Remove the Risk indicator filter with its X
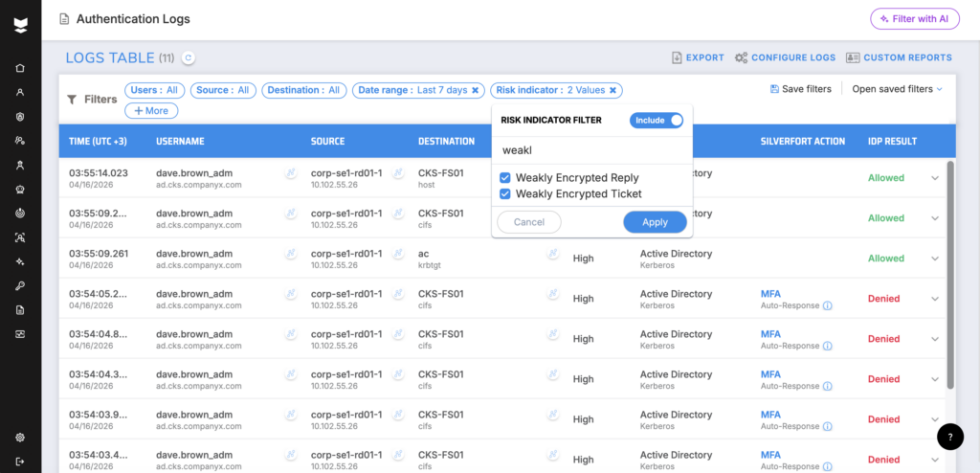This screenshot has height=473, width=980. (612, 90)
